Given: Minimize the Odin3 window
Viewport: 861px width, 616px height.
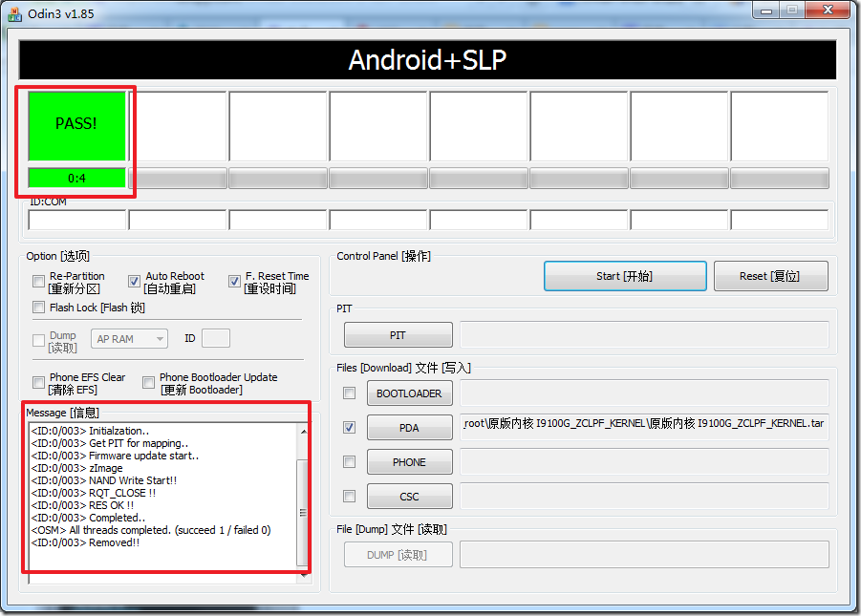Looking at the screenshot, I should click(766, 11).
